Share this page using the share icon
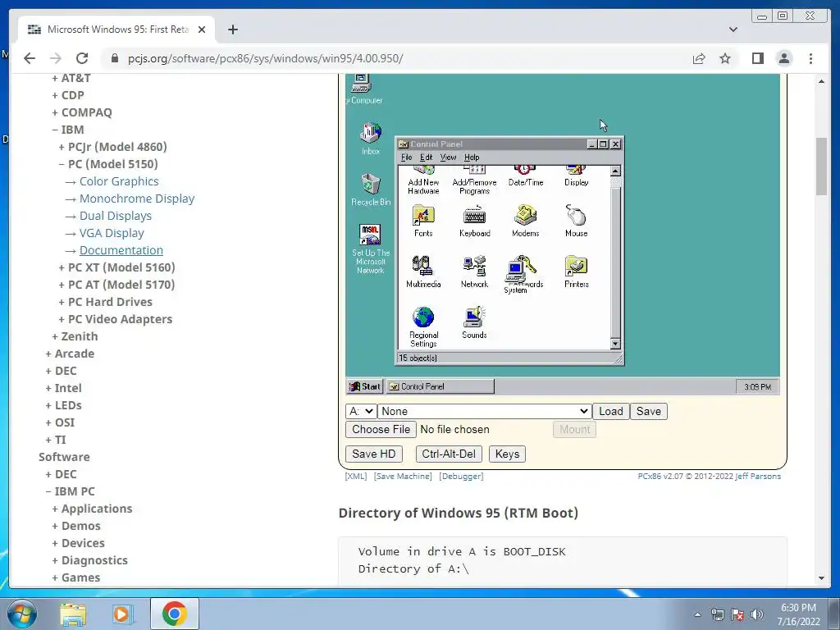Screen dimensions: 840x630 click(x=699, y=58)
